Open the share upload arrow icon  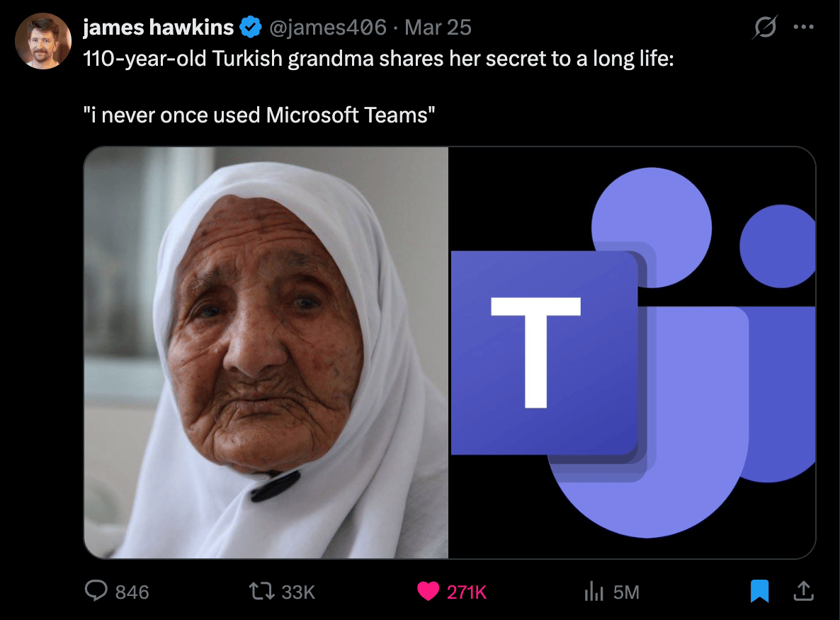pyautogui.click(x=804, y=591)
